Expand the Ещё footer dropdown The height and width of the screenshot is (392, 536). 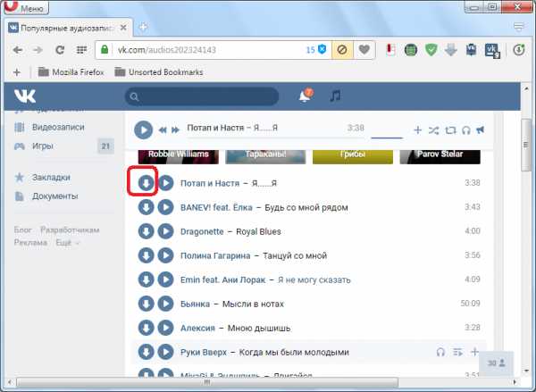67,243
